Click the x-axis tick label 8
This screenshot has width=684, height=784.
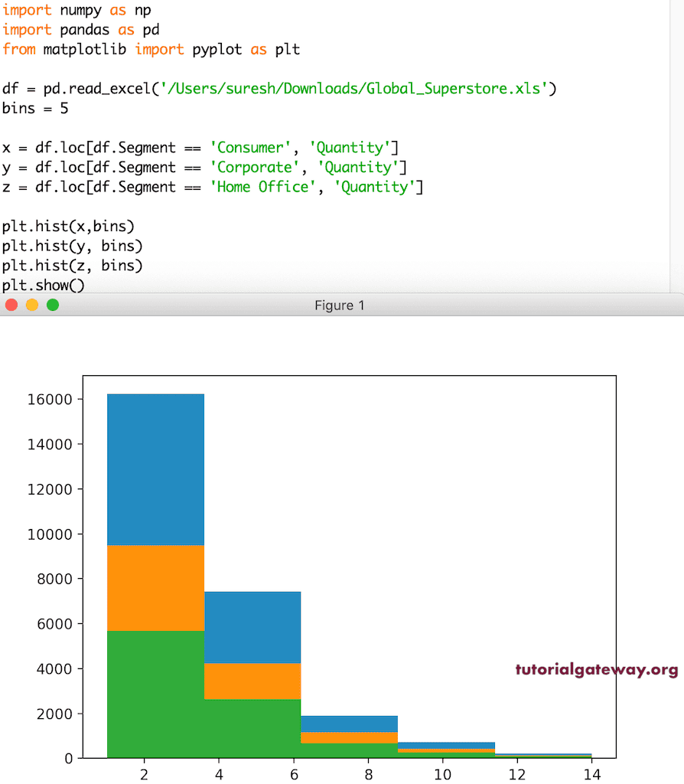(x=368, y=775)
